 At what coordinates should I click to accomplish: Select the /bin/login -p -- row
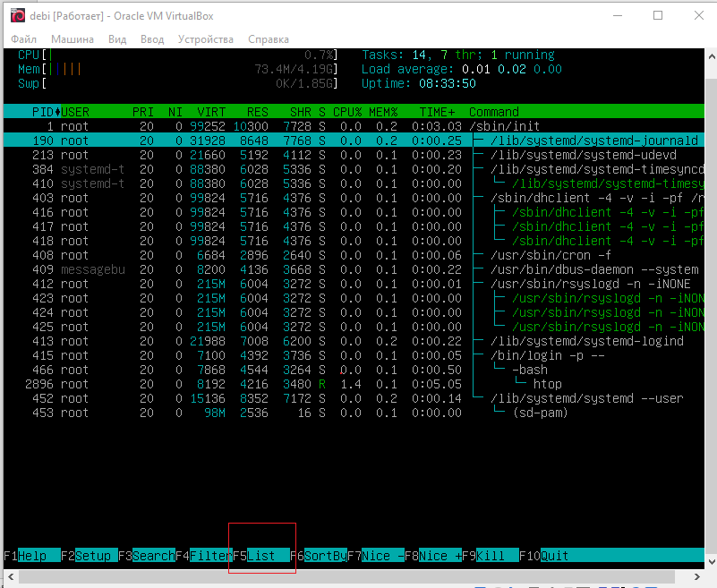click(354, 355)
